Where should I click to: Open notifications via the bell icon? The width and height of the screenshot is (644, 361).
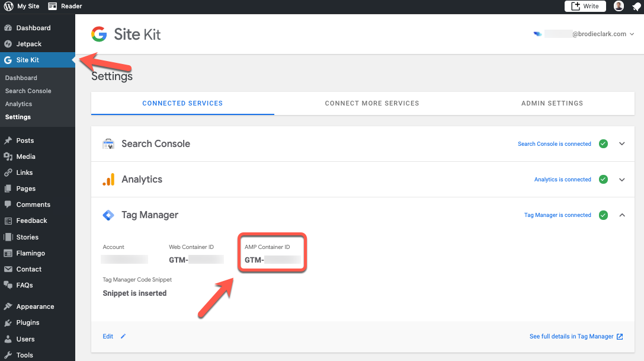636,6
